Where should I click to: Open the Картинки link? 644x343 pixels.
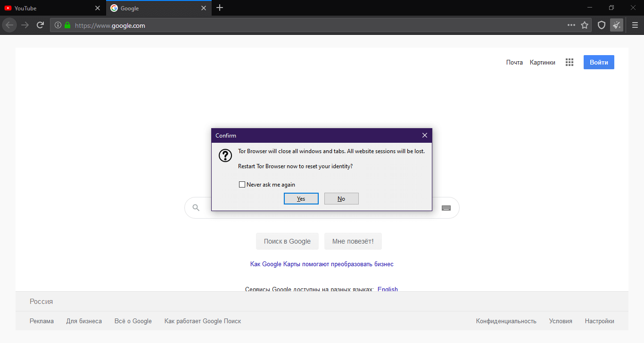[543, 62]
